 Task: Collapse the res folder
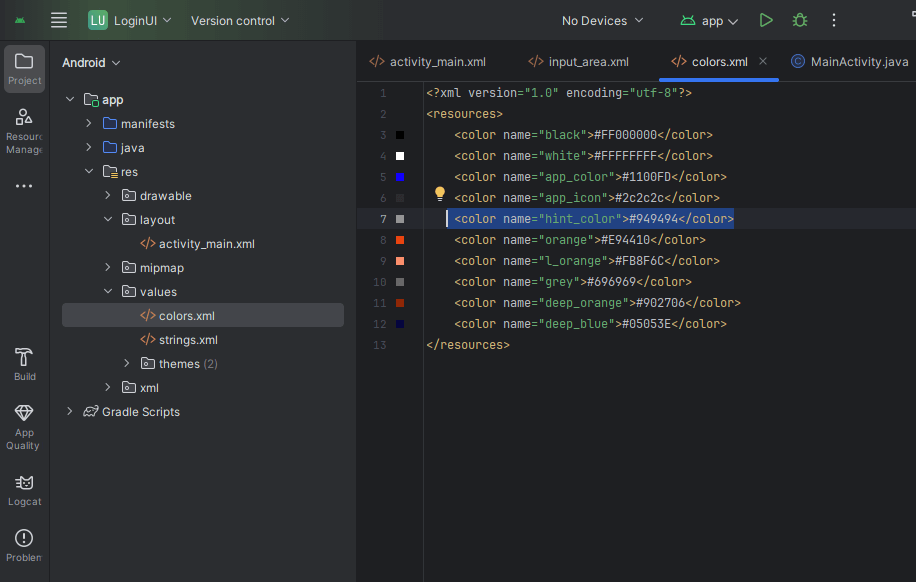tap(89, 171)
